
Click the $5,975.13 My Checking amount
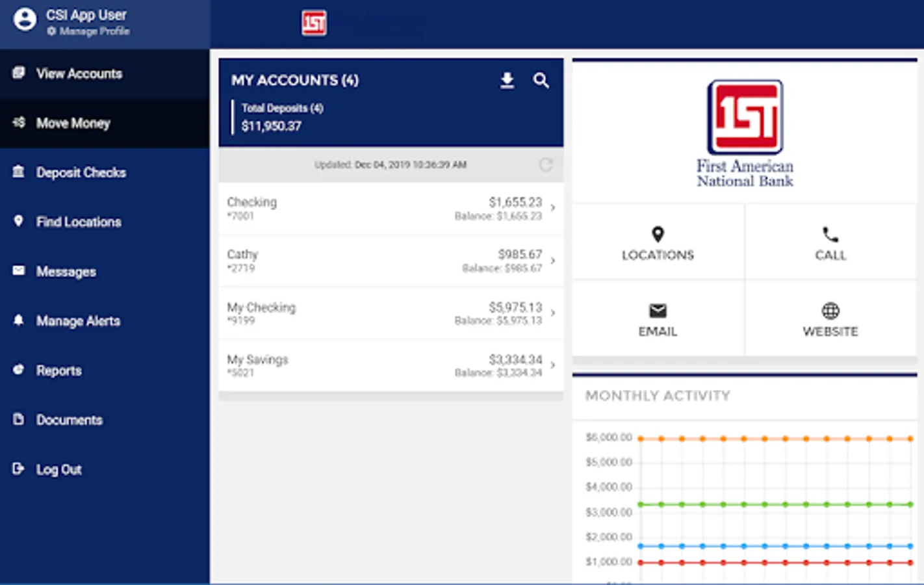[x=515, y=307]
